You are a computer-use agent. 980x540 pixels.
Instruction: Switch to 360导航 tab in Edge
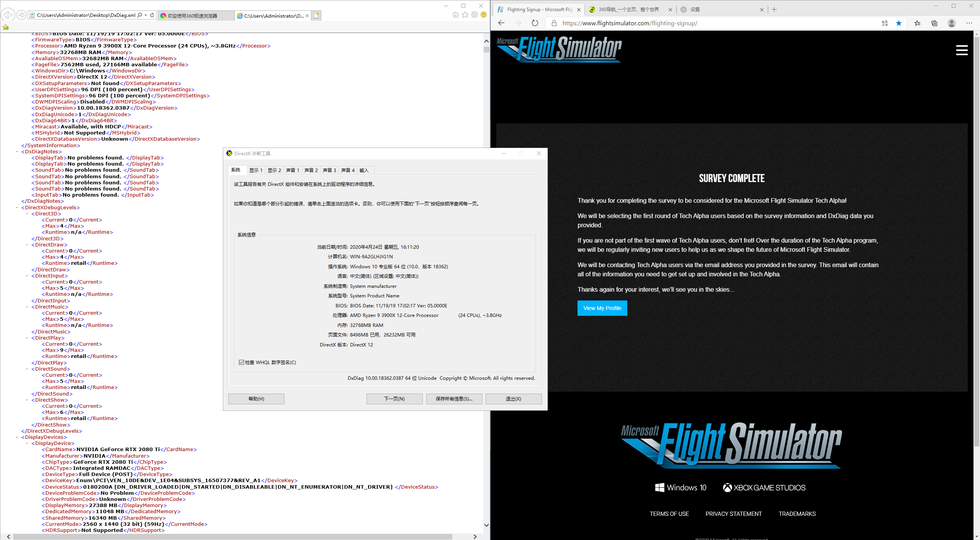coord(630,10)
